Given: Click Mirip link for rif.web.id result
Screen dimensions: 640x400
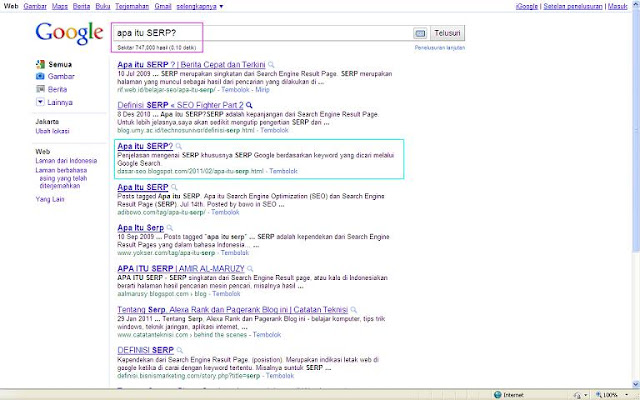Looking at the screenshot, I should 262,90.
